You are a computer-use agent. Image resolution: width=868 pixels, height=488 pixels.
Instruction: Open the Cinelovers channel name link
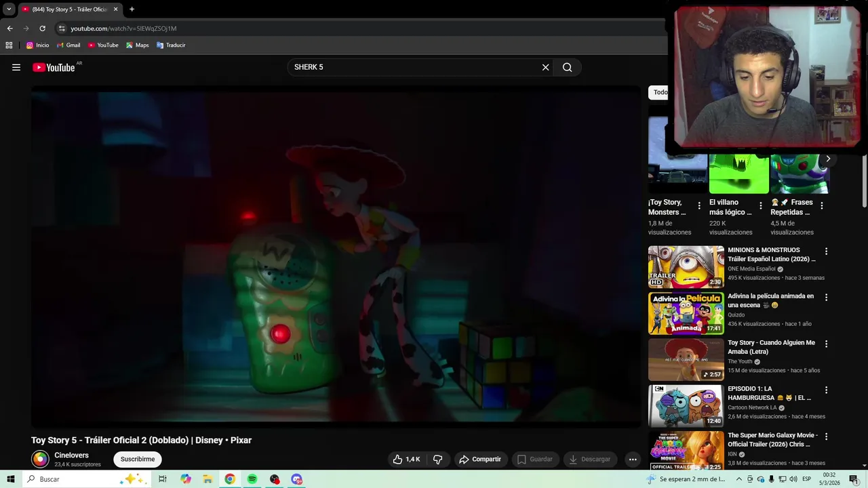pyautogui.click(x=71, y=455)
